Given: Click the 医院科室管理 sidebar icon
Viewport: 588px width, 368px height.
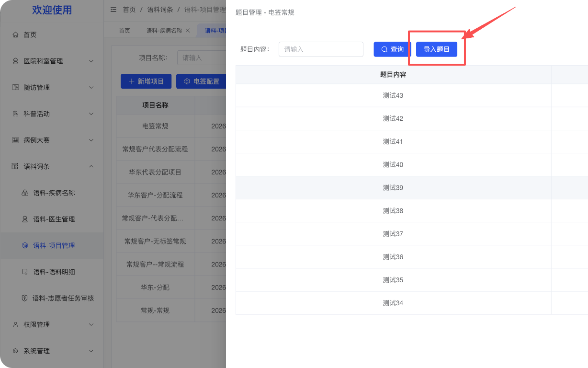Looking at the screenshot, I should click(x=15, y=61).
